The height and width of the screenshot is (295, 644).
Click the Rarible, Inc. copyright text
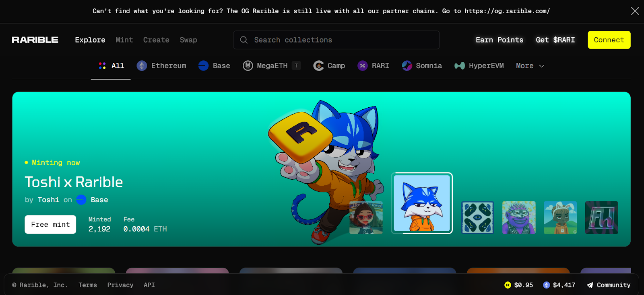[x=40, y=285]
